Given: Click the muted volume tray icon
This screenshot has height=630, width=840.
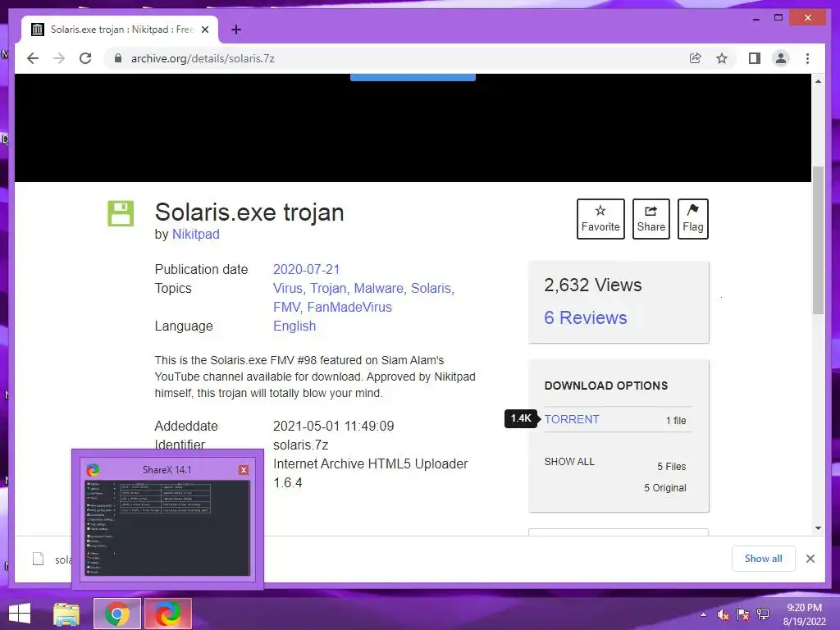Looking at the screenshot, I should pyautogui.click(x=723, y=614).
